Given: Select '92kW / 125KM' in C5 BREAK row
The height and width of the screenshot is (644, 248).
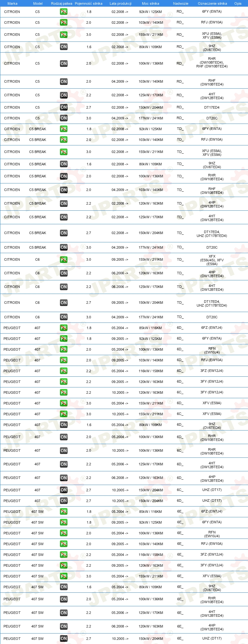Looking at the screenshot, I should [x=150, y=129].
